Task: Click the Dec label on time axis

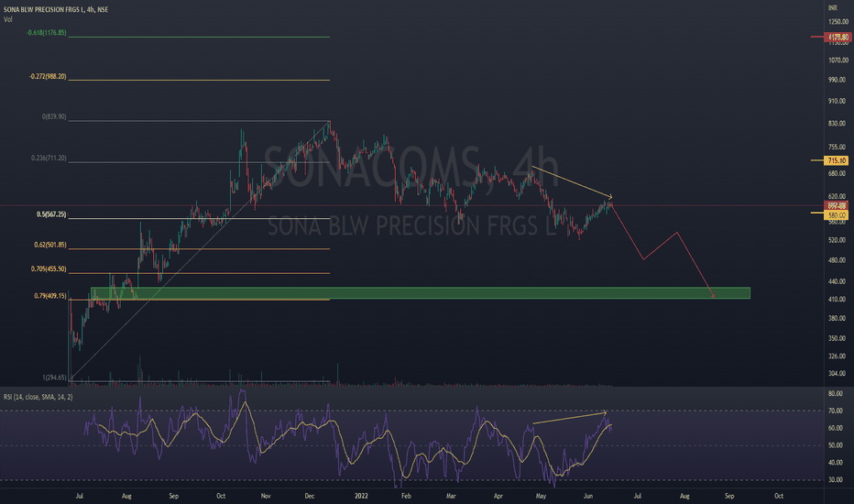Action: pyautogui.click(x=310, y=496)
